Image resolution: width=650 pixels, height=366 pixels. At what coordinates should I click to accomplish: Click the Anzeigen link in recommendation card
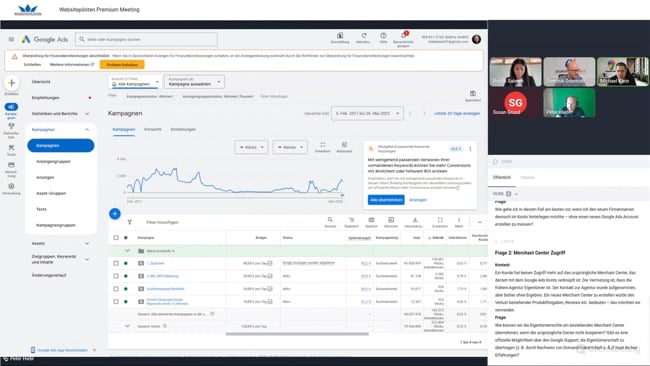point(418,200)
